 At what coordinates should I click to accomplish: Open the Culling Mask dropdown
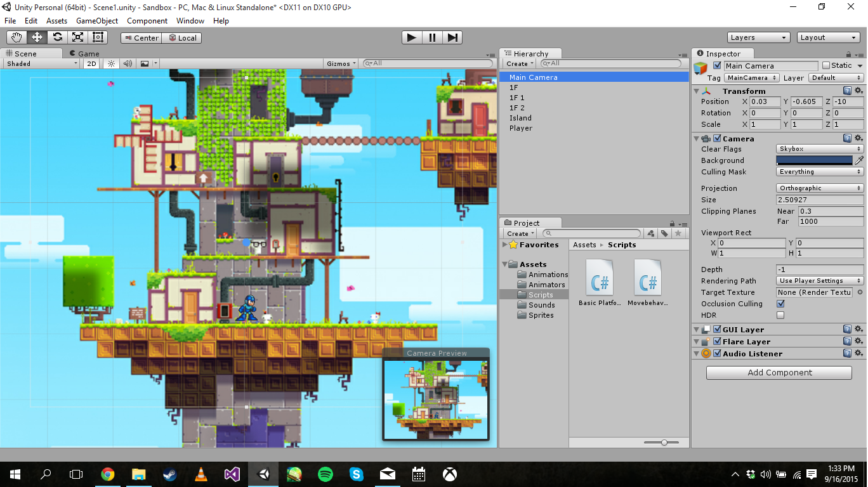(x=820, y=172)
